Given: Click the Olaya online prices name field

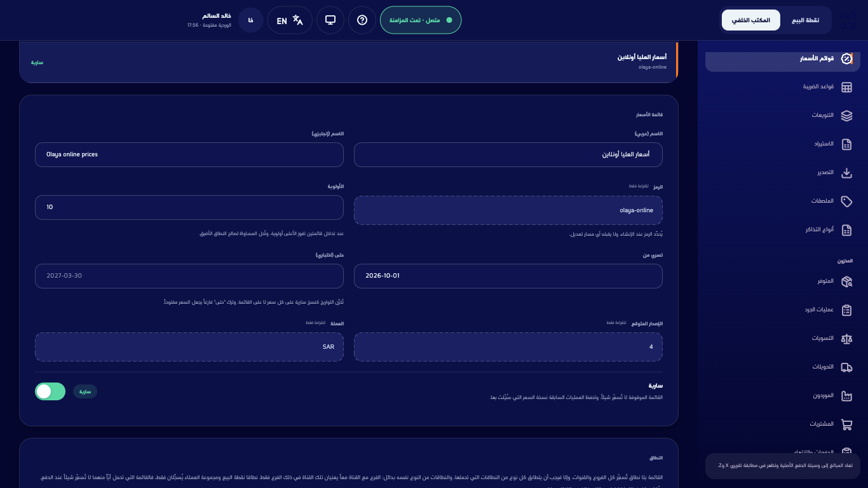Looking at the screenshot, I should 189,154.
